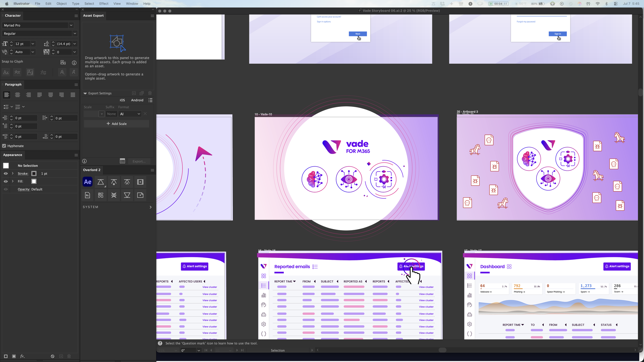
Task: Expand the Fill row in Appearance
Action: pyautogui.click(x=13, y=182)
